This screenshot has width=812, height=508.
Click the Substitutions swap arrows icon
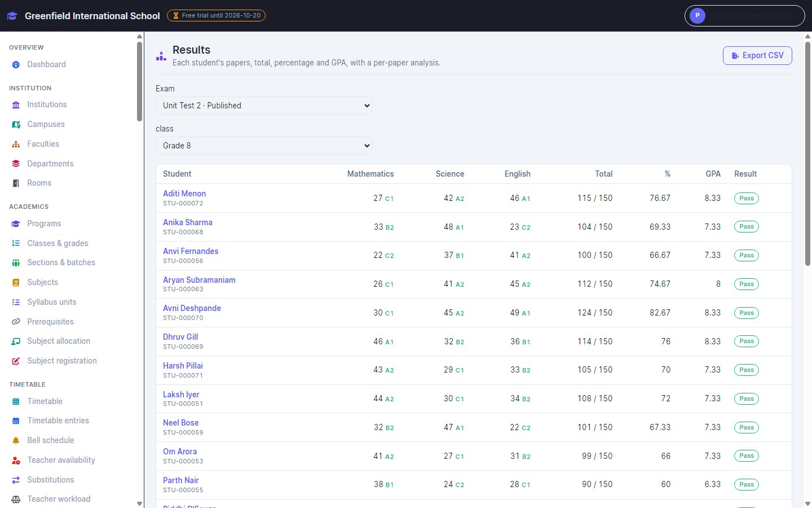coord(16,480)
